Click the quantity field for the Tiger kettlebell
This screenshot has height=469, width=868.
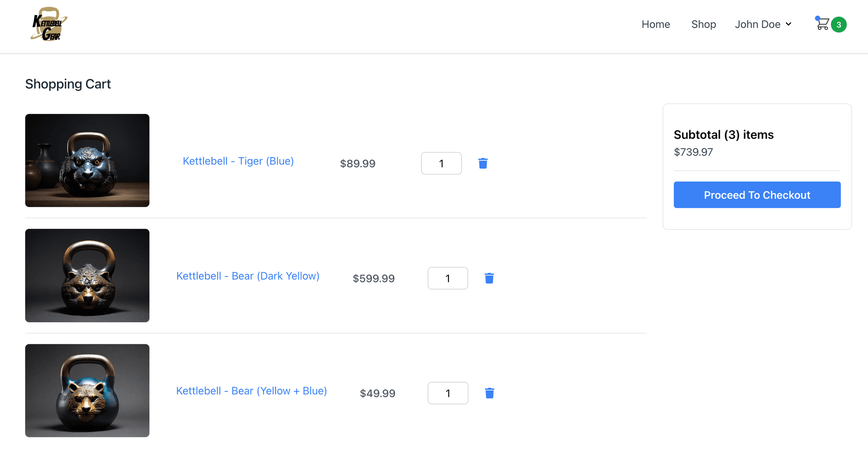(441, 163)
